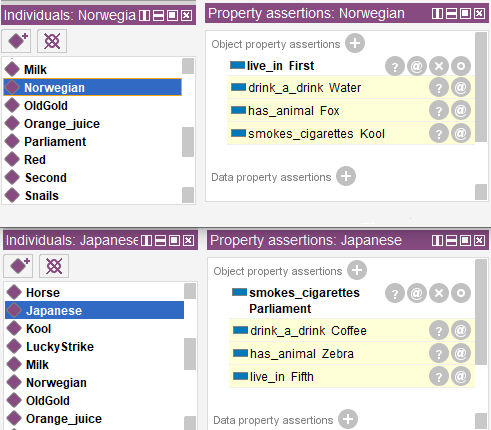Split Japanese individuals view horizontally
Screen dimensions: 491x430
[160, 240]
